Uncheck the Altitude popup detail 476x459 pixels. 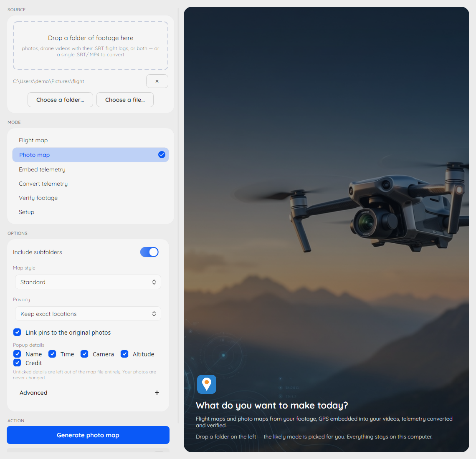pos(124,354)
